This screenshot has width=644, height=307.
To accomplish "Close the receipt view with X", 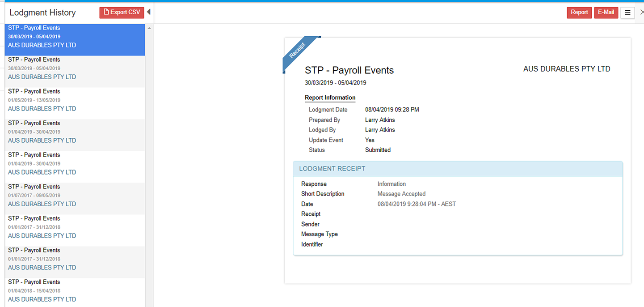I will 641,13.
